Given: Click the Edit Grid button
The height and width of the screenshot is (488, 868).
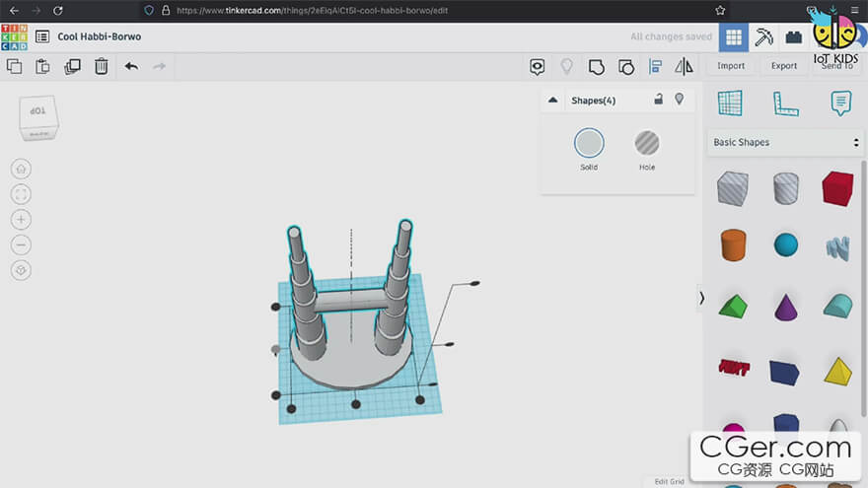Looking at the screenshot, I should tap(670, 482).
